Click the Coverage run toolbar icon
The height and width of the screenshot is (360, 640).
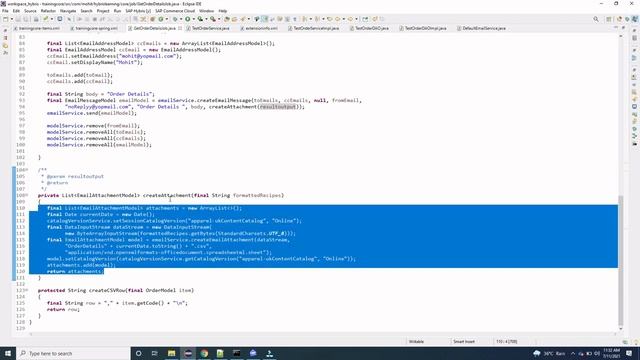[200, 19]
